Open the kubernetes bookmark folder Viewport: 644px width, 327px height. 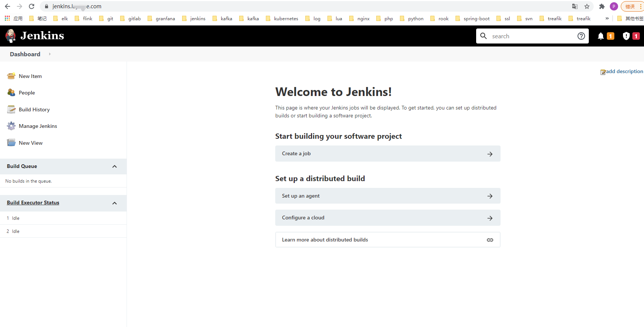[x=282, y=18]
